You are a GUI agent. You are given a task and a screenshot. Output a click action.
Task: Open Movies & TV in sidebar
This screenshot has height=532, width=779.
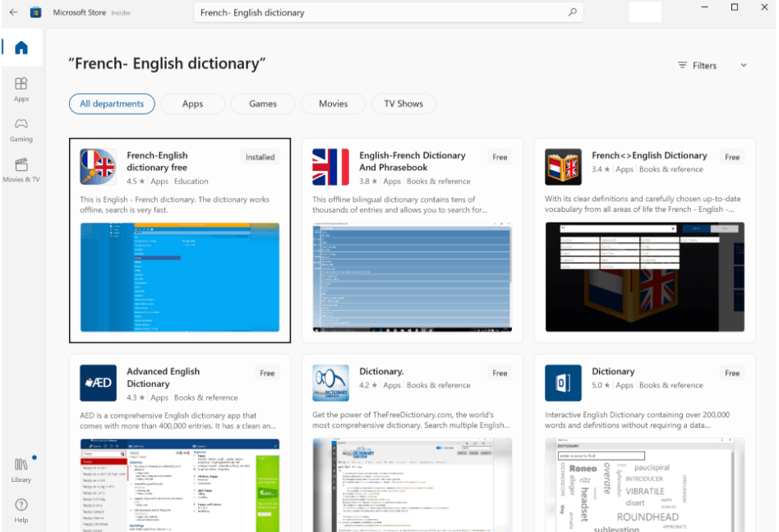coord(21,170)
